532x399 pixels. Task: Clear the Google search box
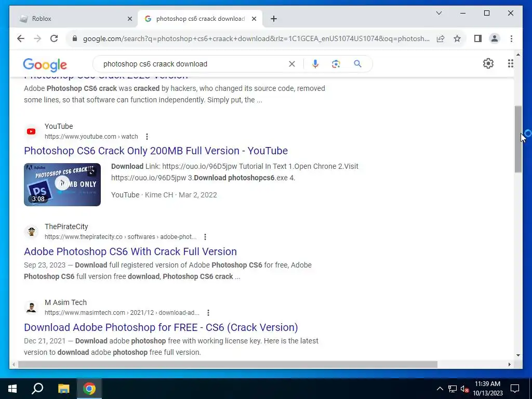pos(292,64)
